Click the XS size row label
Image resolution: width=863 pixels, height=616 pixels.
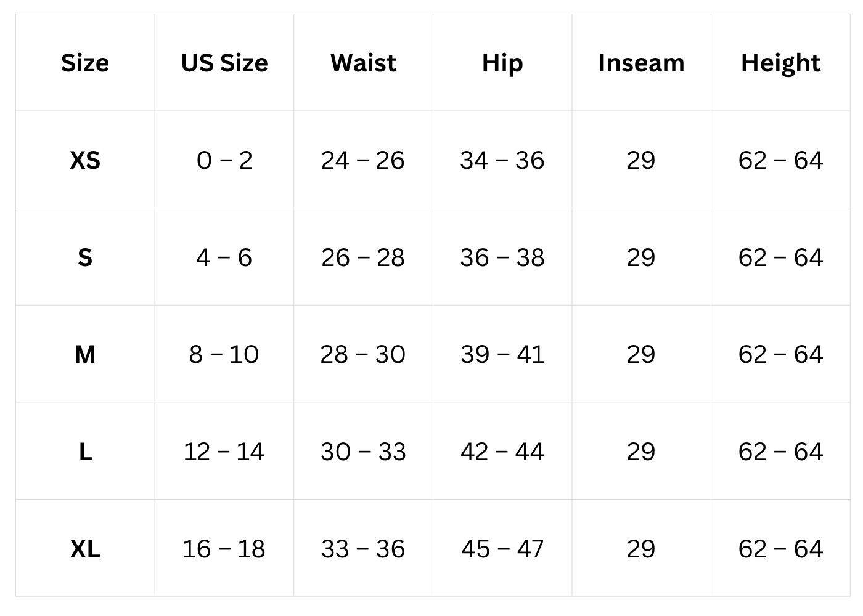85,160
